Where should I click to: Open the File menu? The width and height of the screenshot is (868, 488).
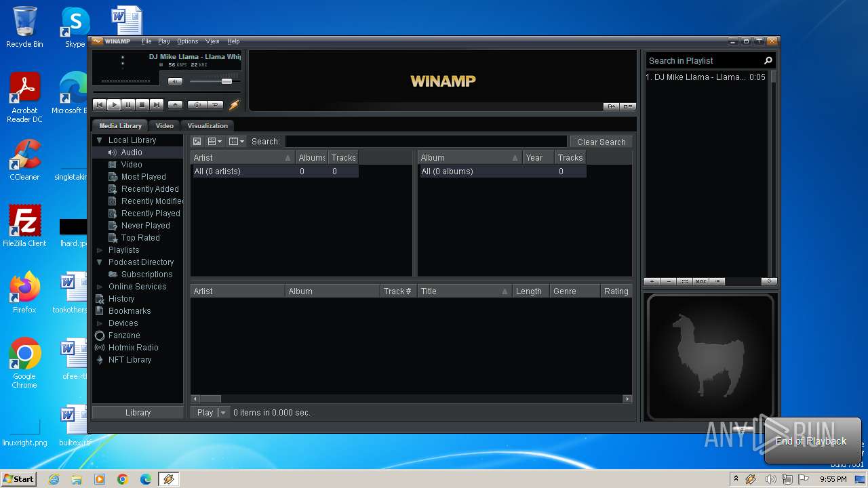tap(146, 41)
